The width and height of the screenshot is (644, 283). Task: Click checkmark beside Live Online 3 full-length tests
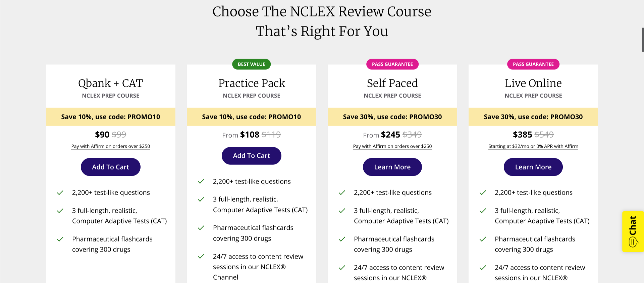coord(483,211)
